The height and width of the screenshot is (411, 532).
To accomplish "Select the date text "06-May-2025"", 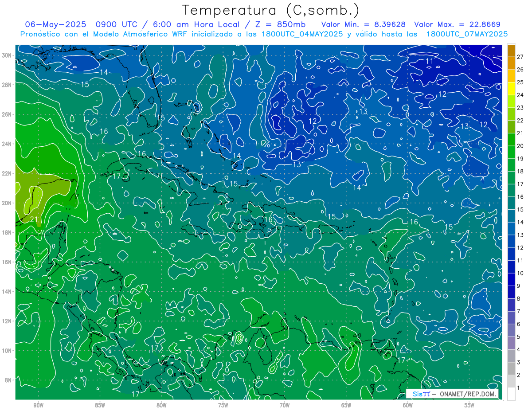I will (x=55, y=24).
